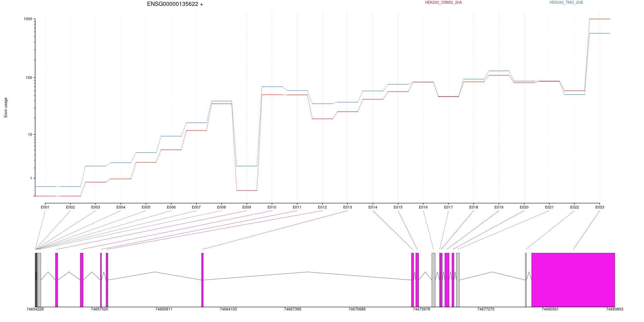Click the Exon usage axis label

[x=6, y=107]
